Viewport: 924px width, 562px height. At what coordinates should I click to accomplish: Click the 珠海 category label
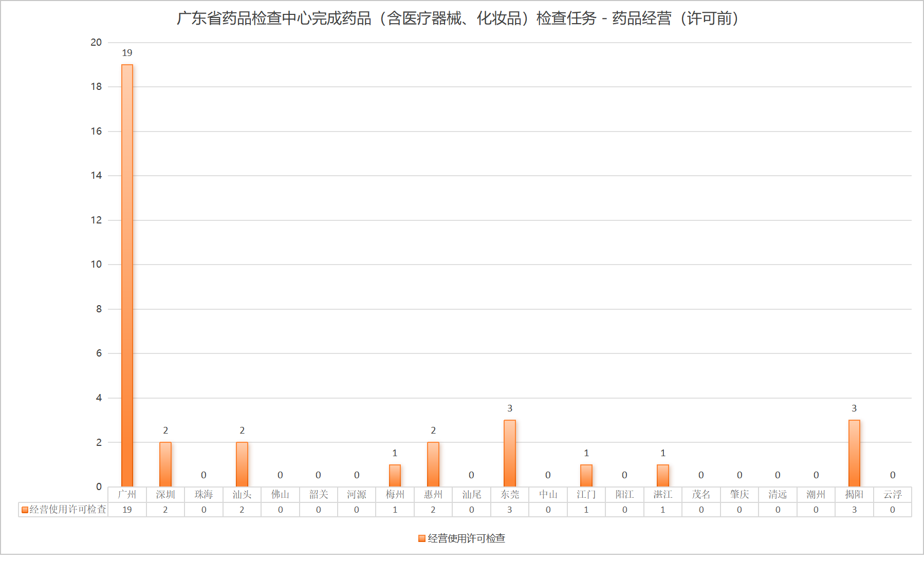(204, 494)
